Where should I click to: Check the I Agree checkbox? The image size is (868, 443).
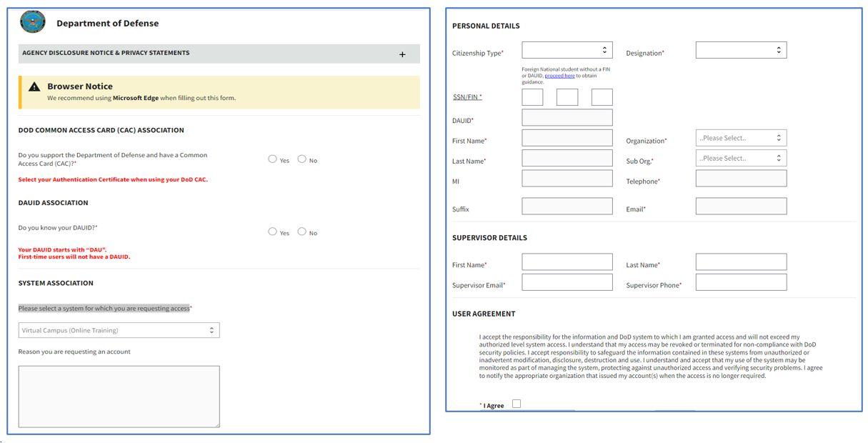tap(517, 404)
